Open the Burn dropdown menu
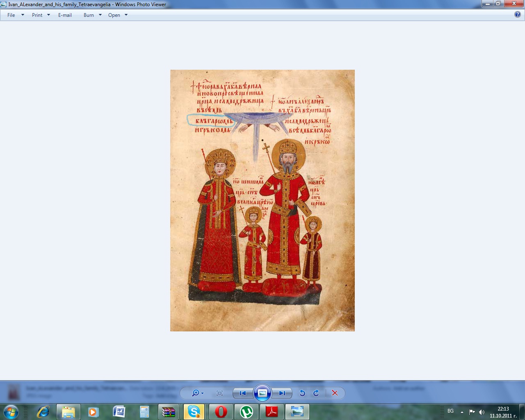This screenshot has width=525, height=420. click(92, 15)
